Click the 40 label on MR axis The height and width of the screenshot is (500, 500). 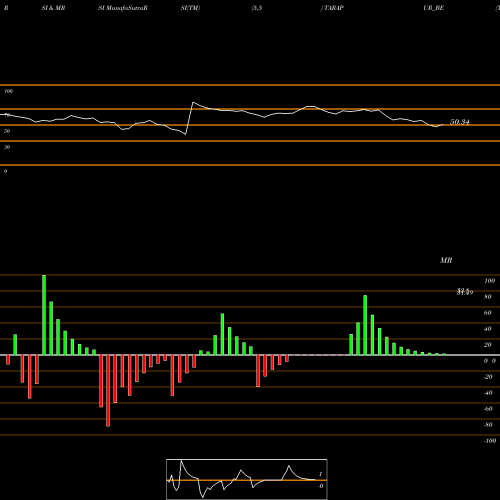(488, 329)
